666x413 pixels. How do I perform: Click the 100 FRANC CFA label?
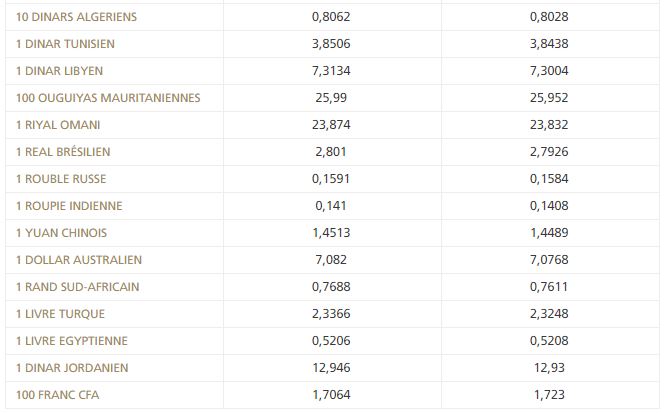tap(58, 395)
